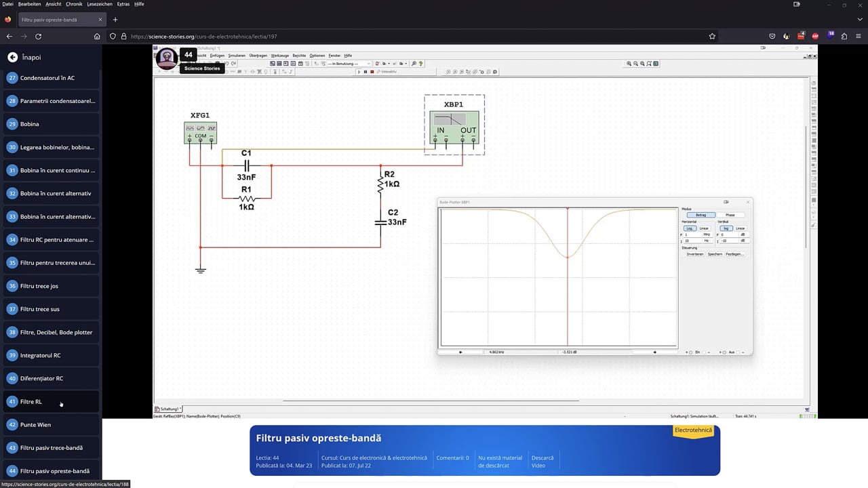Image resolution: width=868 pixels, height=488 pixels.
Task: Reload the page with the refresh icon
Action: [x=38, y=36]
